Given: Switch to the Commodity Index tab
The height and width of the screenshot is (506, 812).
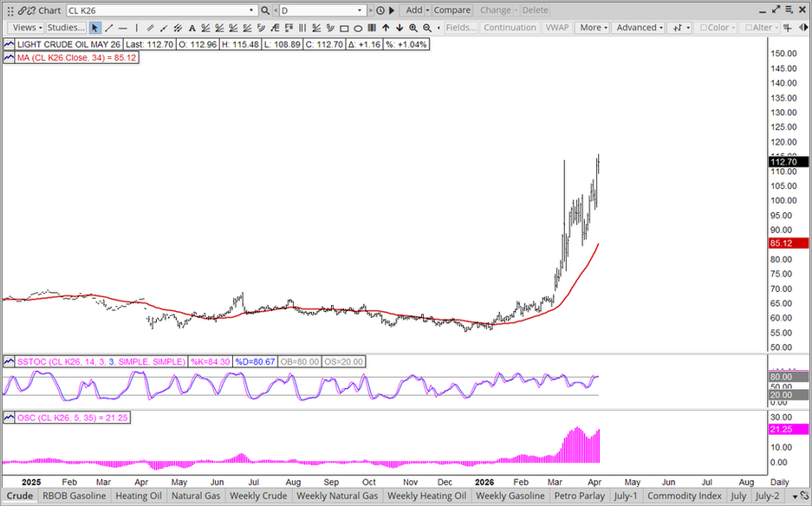Looking at the screenshot, I should point(684,496).
